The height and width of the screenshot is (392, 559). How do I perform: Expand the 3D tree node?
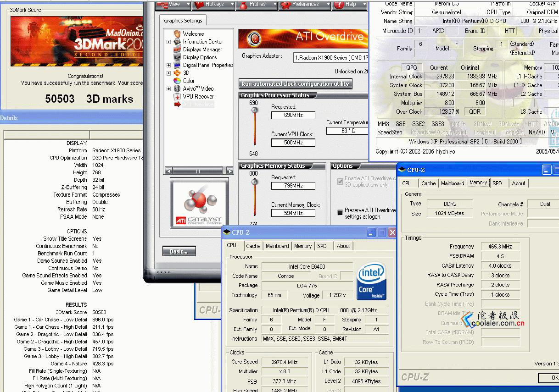pyautogui.click(x=168, y=73)
